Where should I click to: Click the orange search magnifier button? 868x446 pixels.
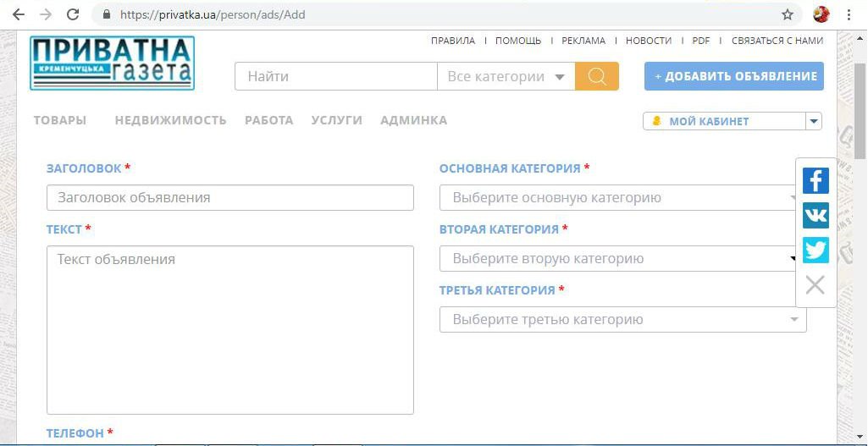coord(596,76)
